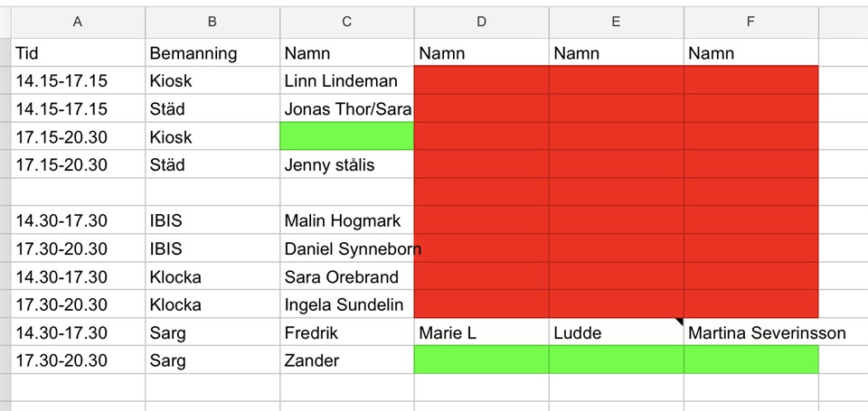Select the Sara Orebrand cell
Viewport: 868px width, 411px height.
(x=346, y=276)
